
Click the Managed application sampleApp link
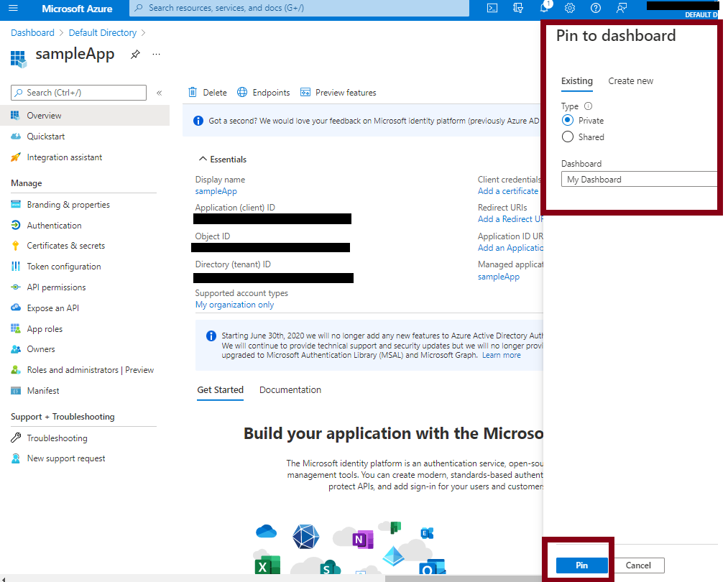tap(499, 277)
